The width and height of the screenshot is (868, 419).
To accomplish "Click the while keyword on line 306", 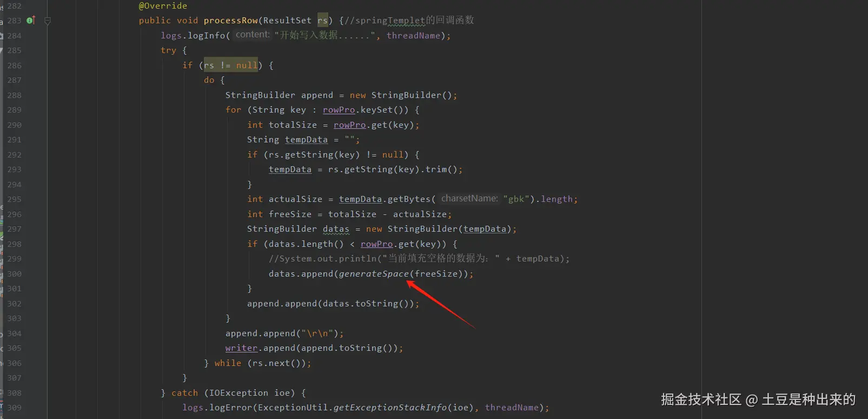I will pyautogui.click(x=228, y=363).
